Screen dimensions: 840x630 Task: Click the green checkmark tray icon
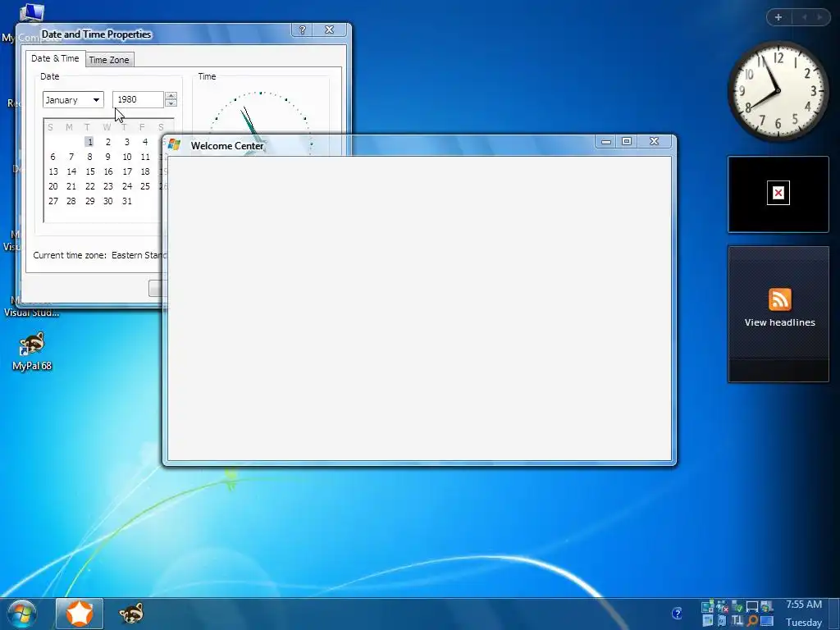[737, 606]
